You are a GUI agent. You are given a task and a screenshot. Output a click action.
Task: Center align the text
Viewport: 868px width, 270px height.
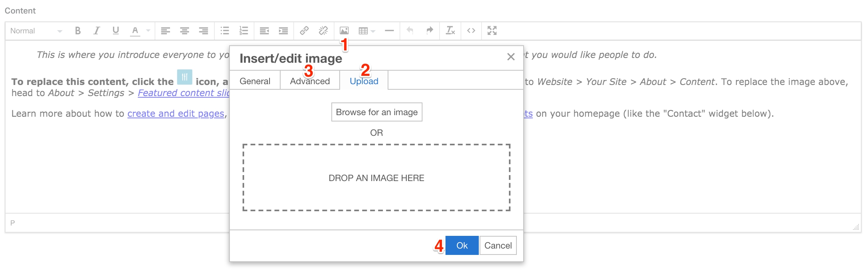coord(184,31)
